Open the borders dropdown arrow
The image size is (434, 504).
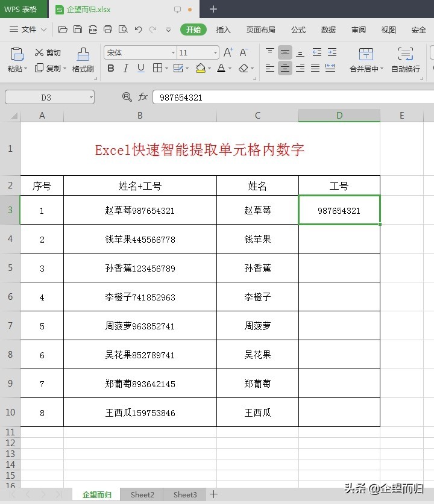166,69
